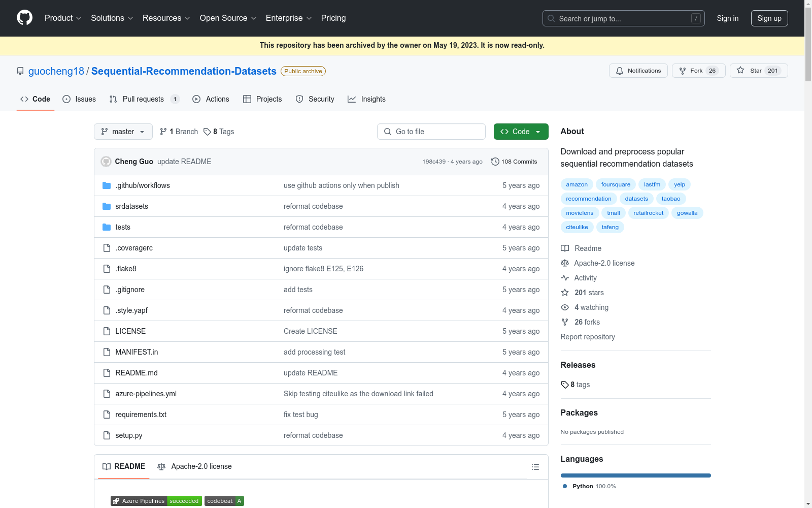Click the Fork icon button
Image resolution: width=812 pixels, height=508 pixels.
[683, 71]
